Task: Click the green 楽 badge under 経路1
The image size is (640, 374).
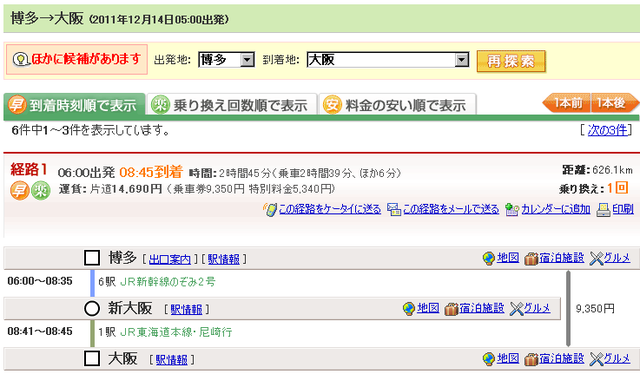Action: pyautogui.click(x=41, y=190)
